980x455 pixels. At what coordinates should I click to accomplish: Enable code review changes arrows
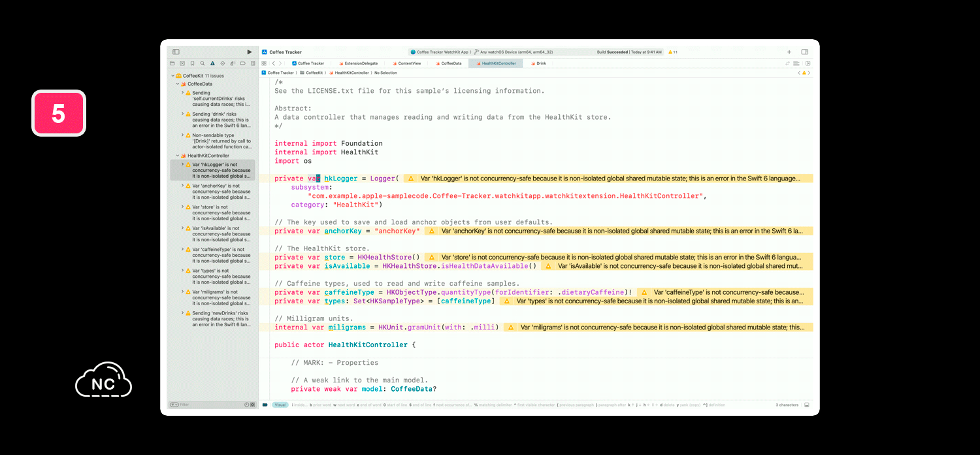[x=787, y=63]
